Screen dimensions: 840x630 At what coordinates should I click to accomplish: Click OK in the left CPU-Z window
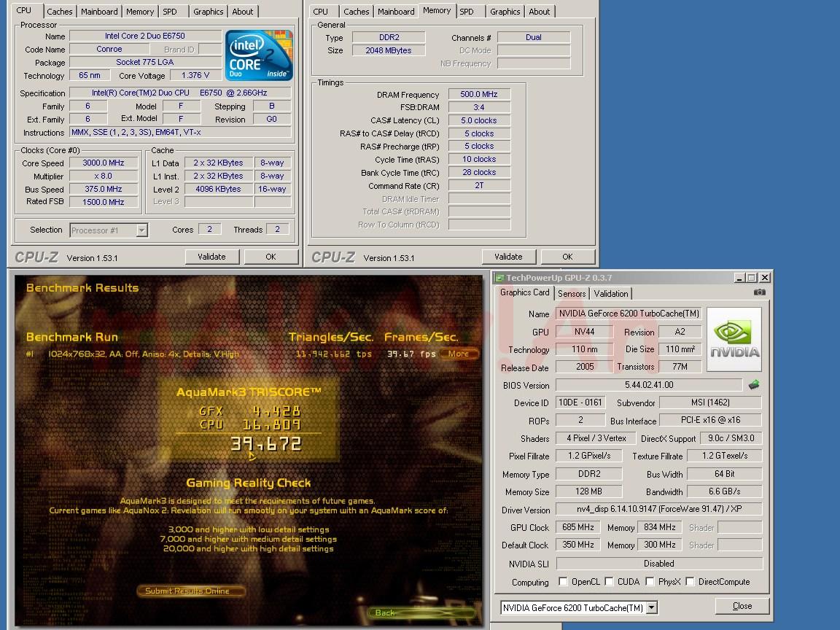click(271, 257)
